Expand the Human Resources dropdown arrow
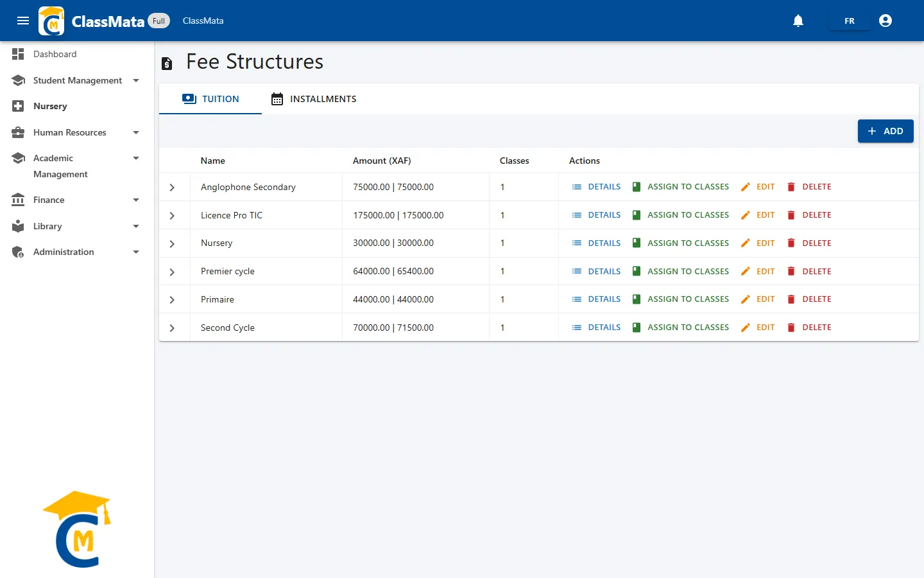Image resolution: width=924 pixels, height=578 pixels. (136, 132)
